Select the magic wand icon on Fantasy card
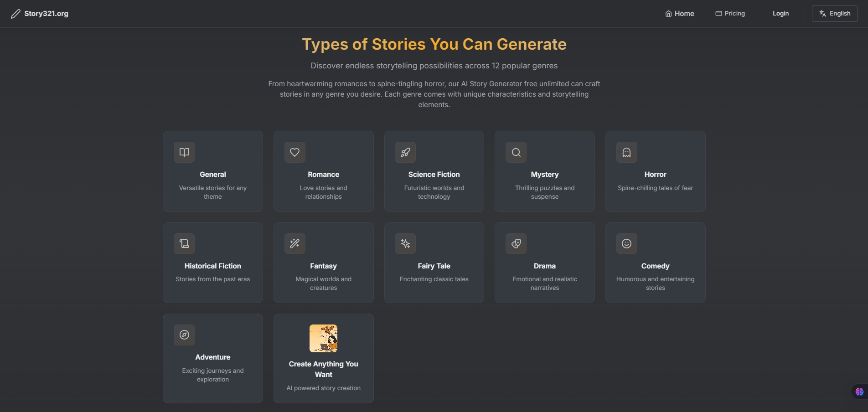 [294, 243]
